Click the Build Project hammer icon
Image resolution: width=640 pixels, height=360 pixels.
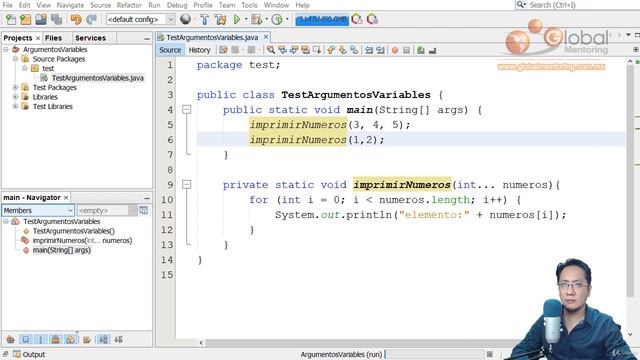pos(204,19)
